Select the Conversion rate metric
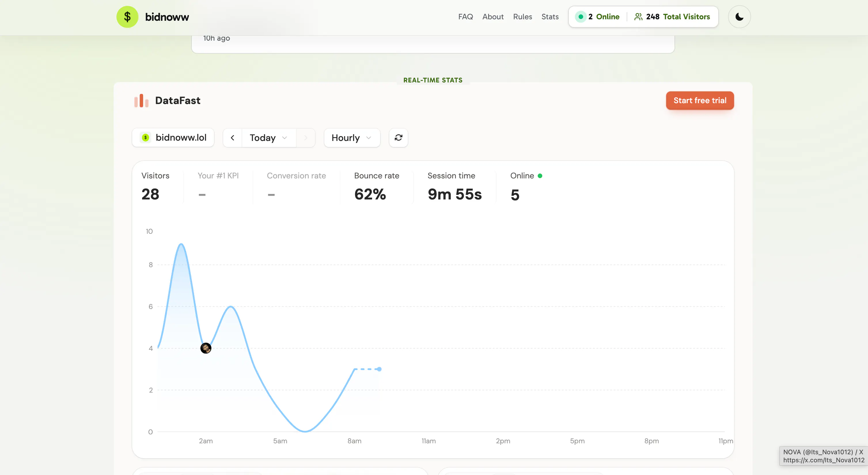The image size is (868, 475). pos(296,187)
